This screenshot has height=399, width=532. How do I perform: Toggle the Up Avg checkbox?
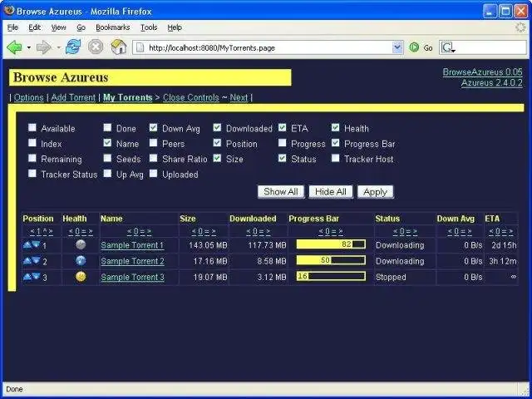coord(107,174)
